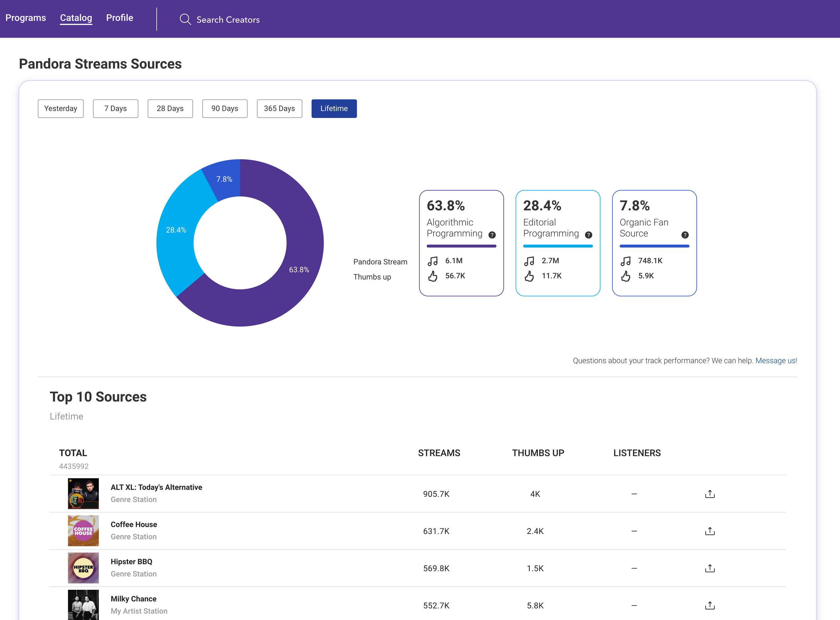This screenshot has height=620, width=840.
Task: Click share icon for Milky Chance row
Action: pyautogui.click(x=710, y=605)
